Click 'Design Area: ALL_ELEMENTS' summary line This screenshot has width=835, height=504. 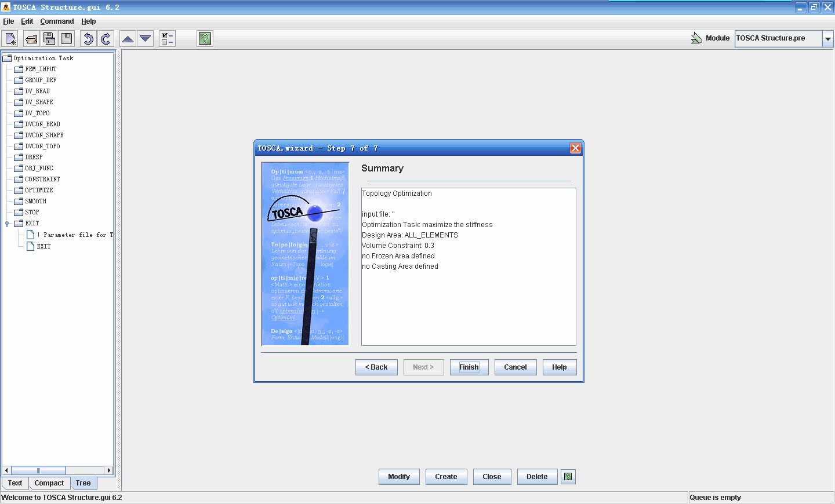410,235
